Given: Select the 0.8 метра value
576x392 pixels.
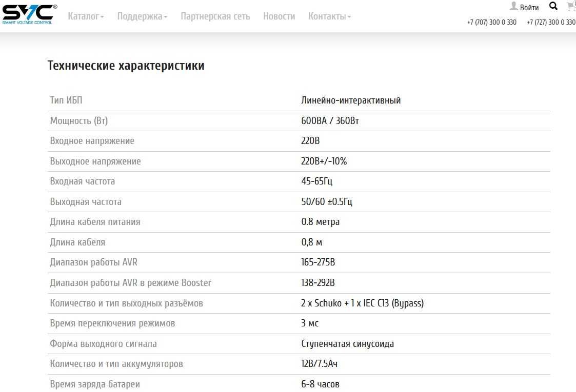Looking at the screenshot, I should pos(321,222).
